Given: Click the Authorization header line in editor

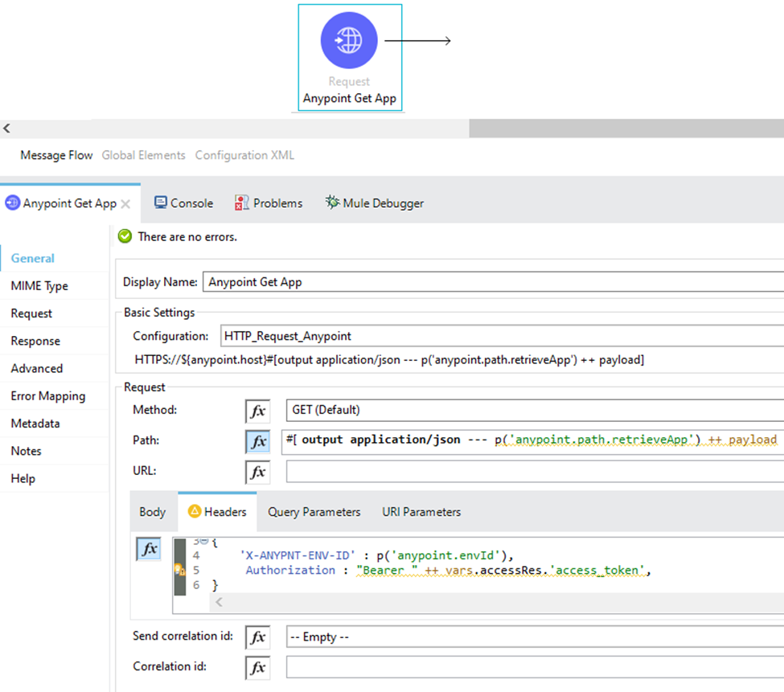Looking at the screenshot, I should 448,570.
